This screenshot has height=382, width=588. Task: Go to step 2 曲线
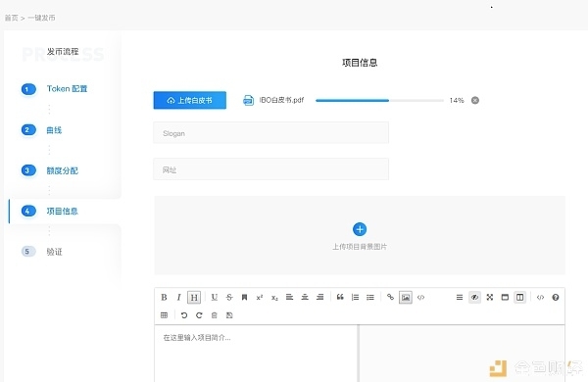point(41,130)
